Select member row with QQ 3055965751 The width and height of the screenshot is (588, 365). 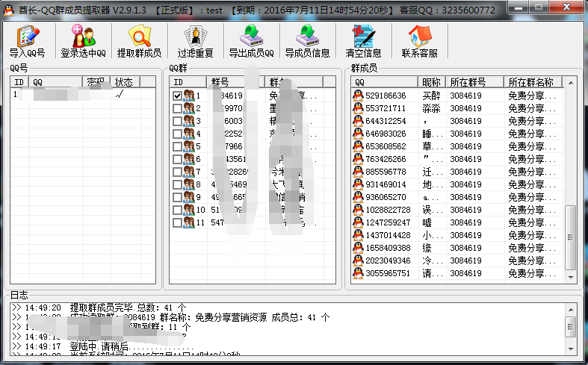point(457,273)
